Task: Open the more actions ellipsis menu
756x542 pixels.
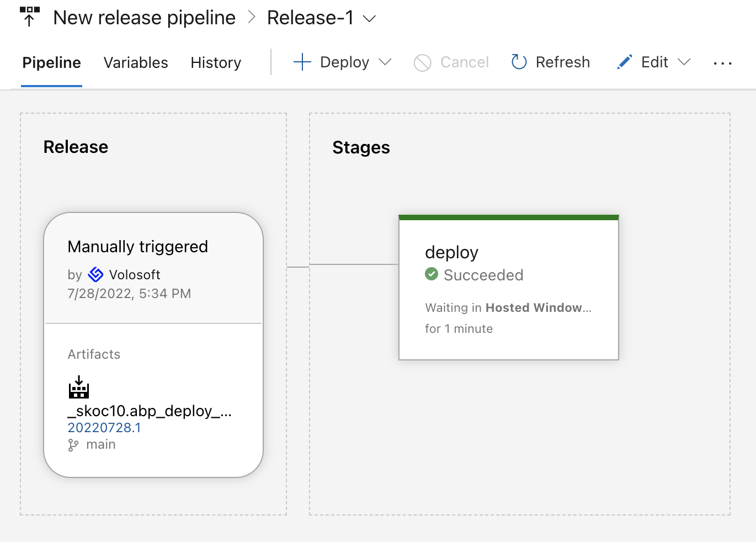Action: pos(722,62)
